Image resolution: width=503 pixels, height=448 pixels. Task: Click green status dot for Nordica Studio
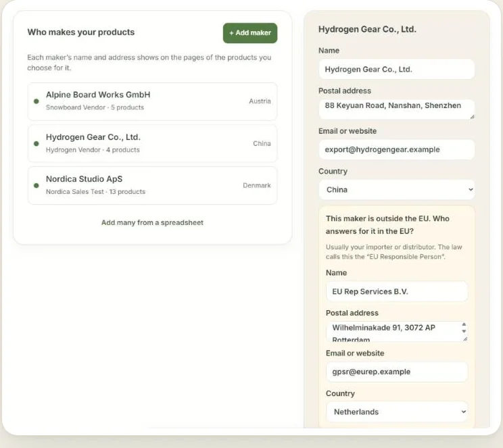click(x=37, y=185)
